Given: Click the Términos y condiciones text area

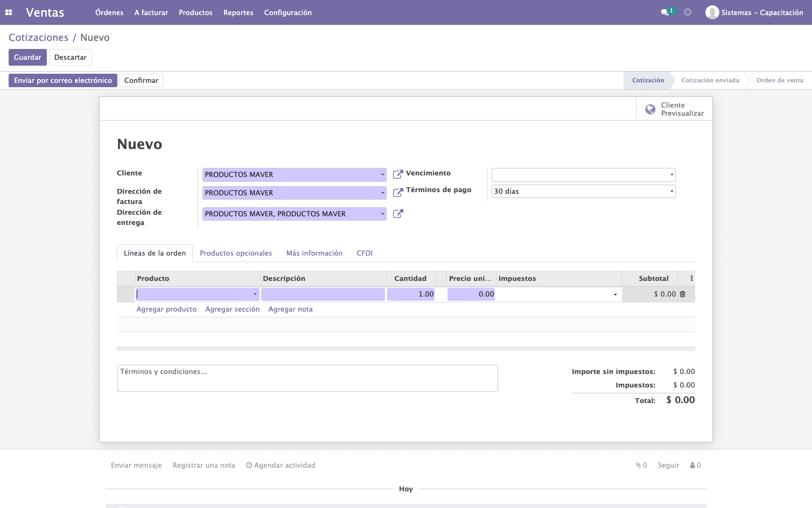Looking at the screenshot, I should click(307, 378).
